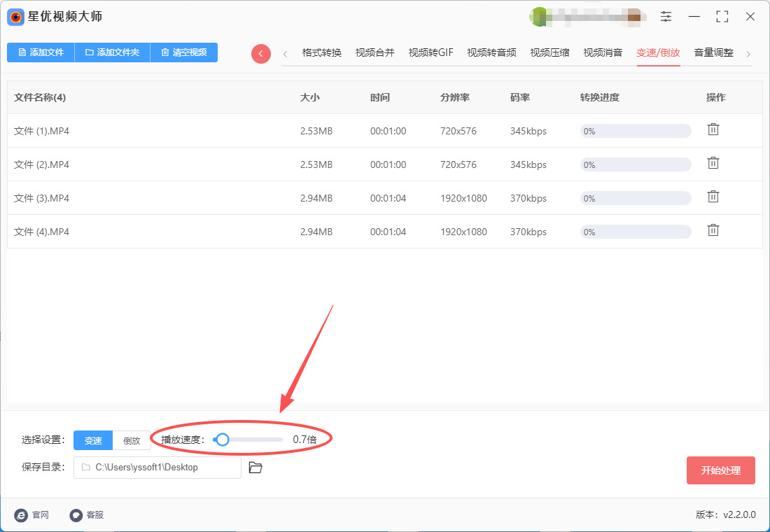Open the browse folder icon beside save path
This screenshot has width=770, height=532.
(255, 468)
